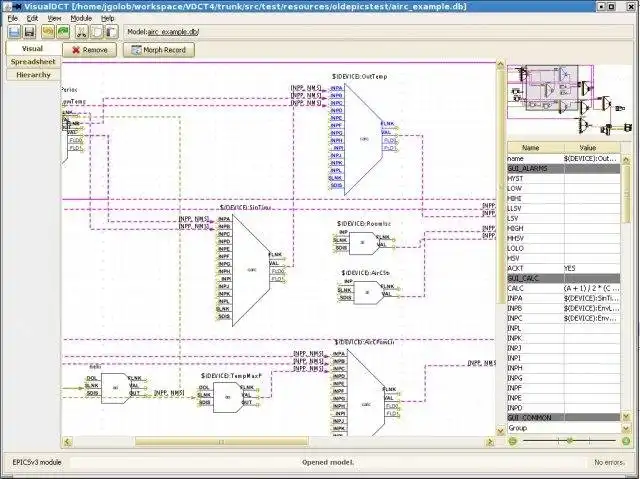This screenshot has height=479, width=640.
Task: Open the File menu
Action: (13, 18)
